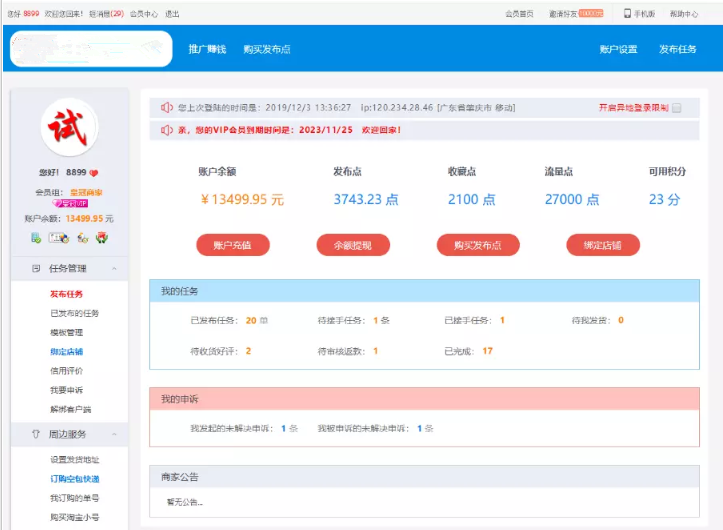Click the red guarantee hands badge icon
The width and height of the screenshot is (723, 530).
pos(102,238)
